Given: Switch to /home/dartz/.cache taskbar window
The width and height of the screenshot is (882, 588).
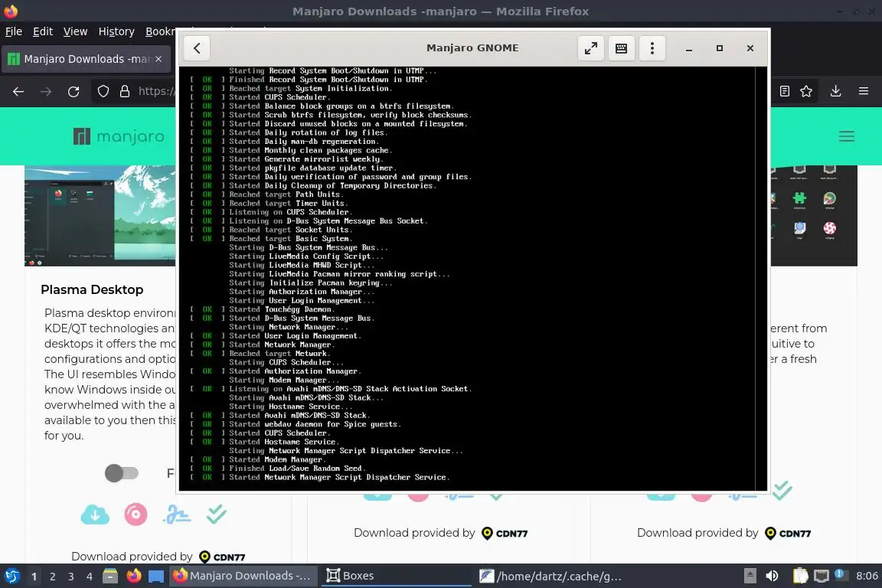Looking at the screenshot, I should click(550, 577).
